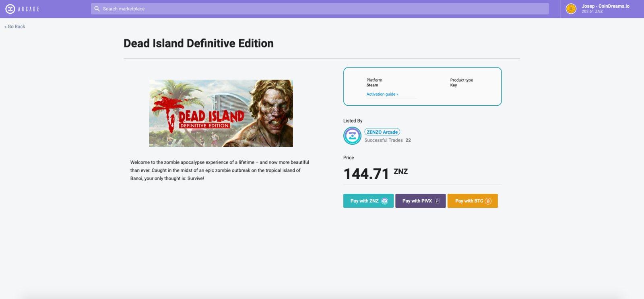Image resolution: width=644 pixels, height=299 pixels.
Task: Click the 203.61 ZNZ balance
Action: (592, 11)
